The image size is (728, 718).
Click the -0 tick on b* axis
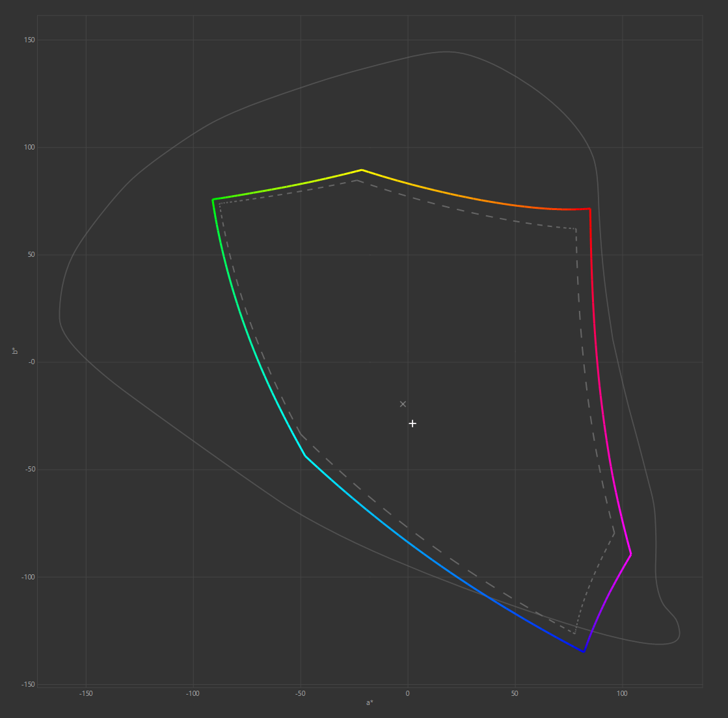pos(32,362)
